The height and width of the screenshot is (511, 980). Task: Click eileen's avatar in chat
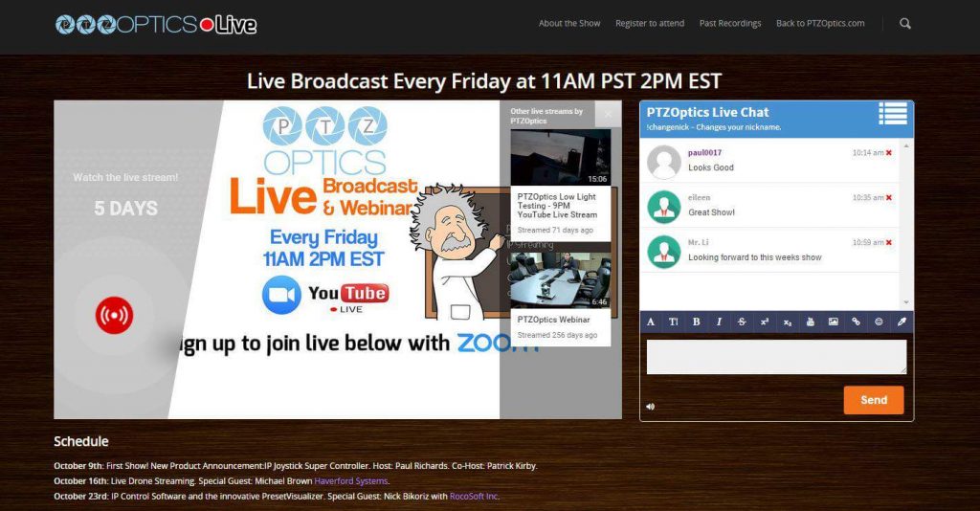pyautogui.click(x=664, y=207)
